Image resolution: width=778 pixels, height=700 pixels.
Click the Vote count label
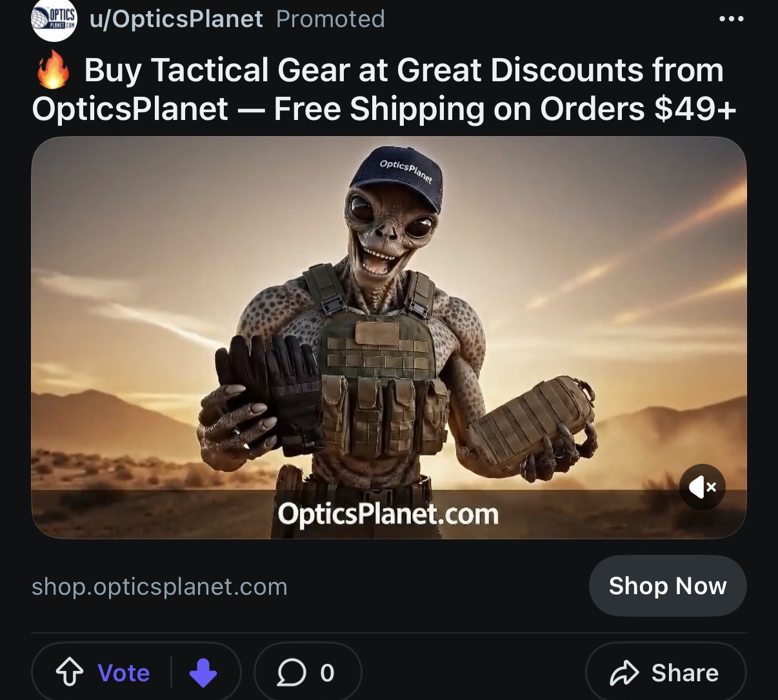click(x=124, y=673)
